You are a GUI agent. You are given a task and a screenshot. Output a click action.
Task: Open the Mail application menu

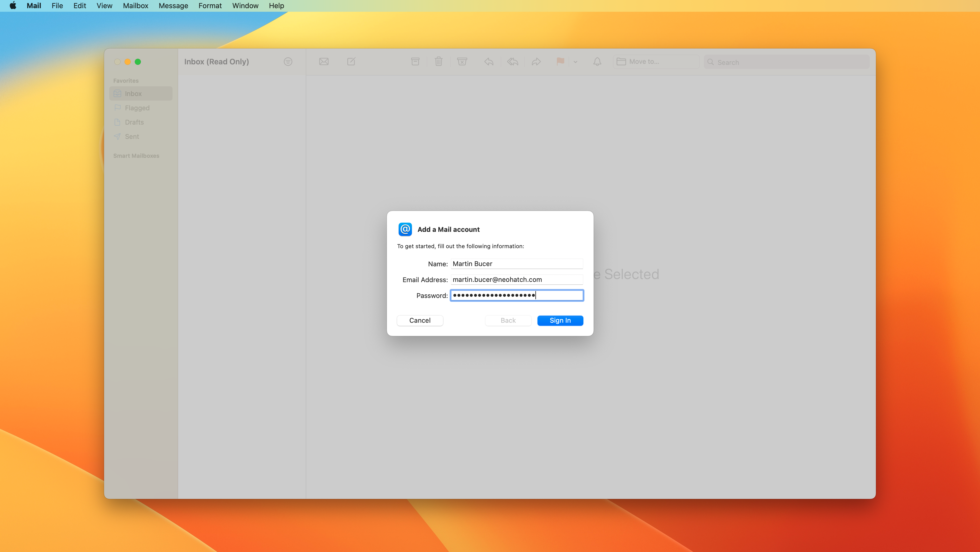34,6
